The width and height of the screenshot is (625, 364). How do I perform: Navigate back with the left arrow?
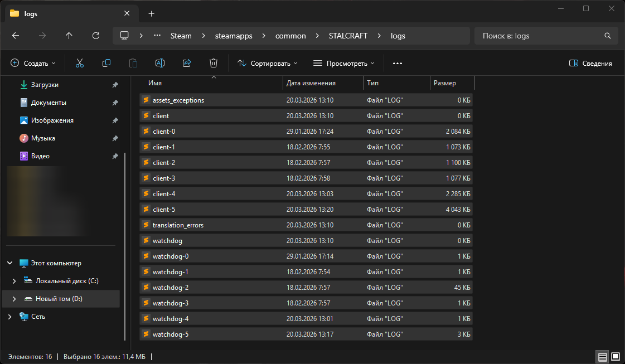pos(16,36)
